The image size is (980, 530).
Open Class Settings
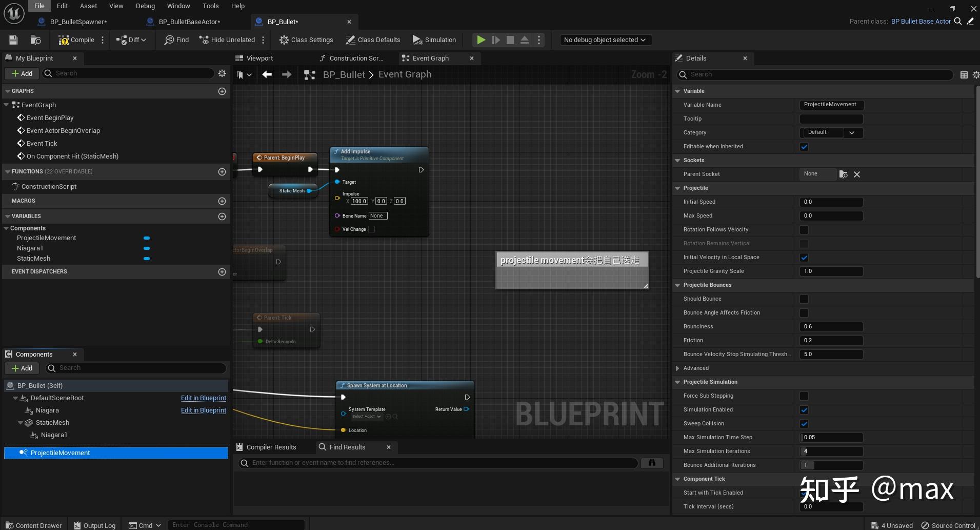306,40
